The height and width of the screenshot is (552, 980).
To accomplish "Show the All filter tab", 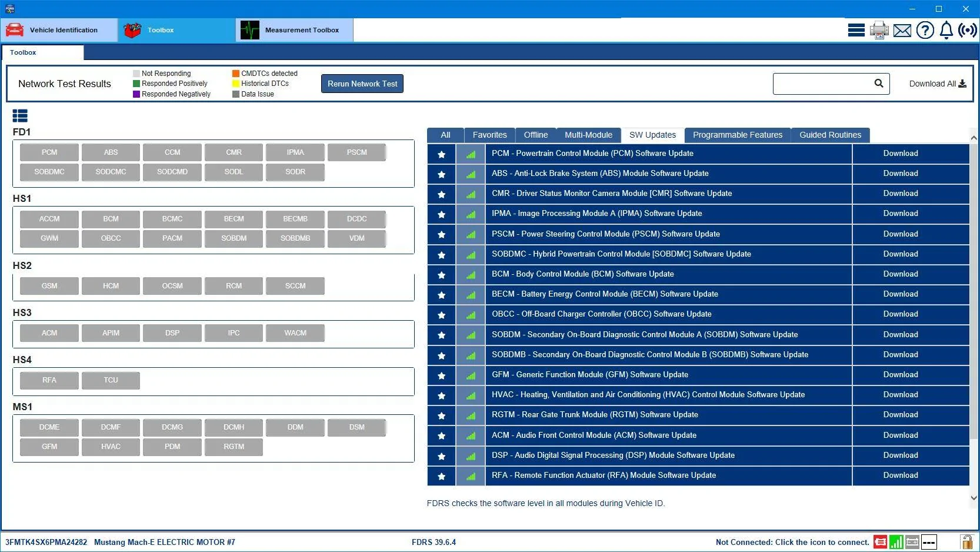I will point(445,135).
